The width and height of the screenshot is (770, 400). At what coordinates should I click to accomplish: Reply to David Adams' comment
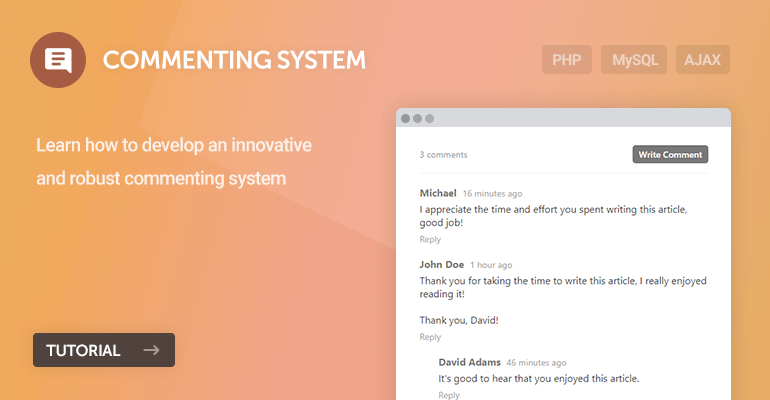coord(449,395)
